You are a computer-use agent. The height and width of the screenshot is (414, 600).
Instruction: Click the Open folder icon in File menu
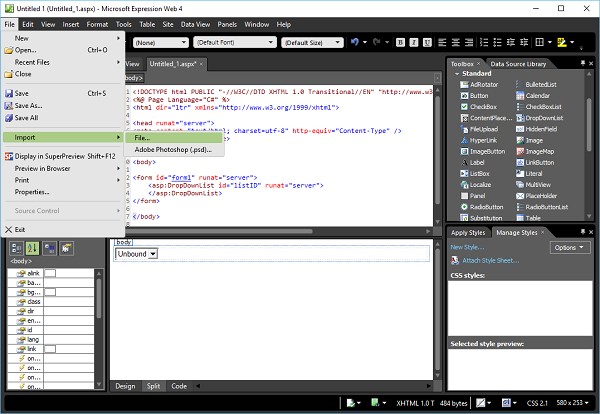(7, 49)
